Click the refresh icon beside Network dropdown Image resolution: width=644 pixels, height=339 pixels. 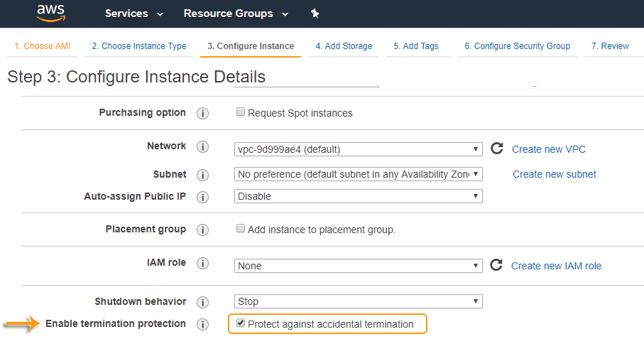497,149
